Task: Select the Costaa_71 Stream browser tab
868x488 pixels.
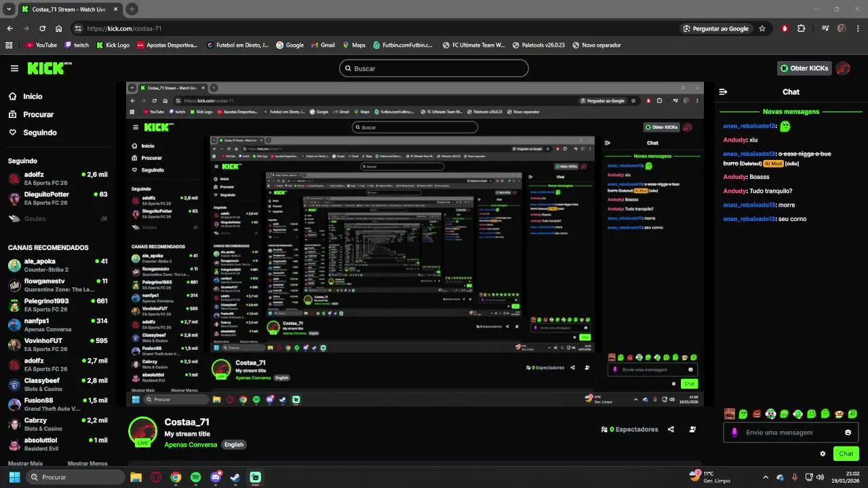Action: click(x=70, y=9)
